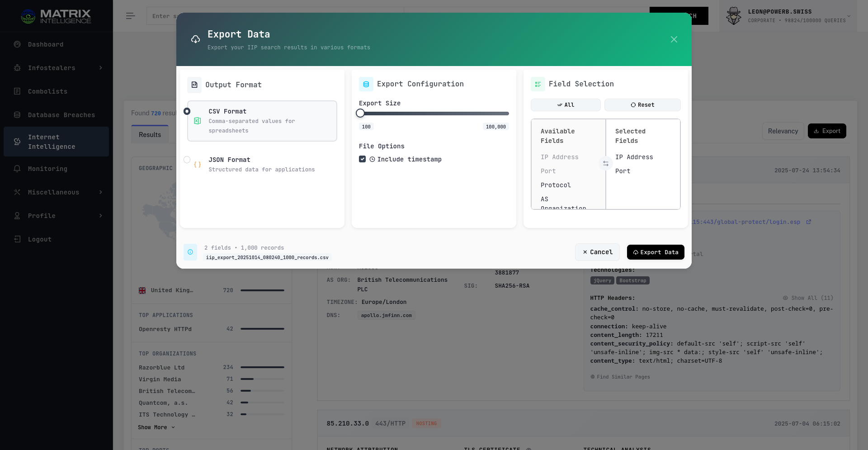Add Protocol from Available Fields
This screenshot has width=868, height=450.
[556, 185]
